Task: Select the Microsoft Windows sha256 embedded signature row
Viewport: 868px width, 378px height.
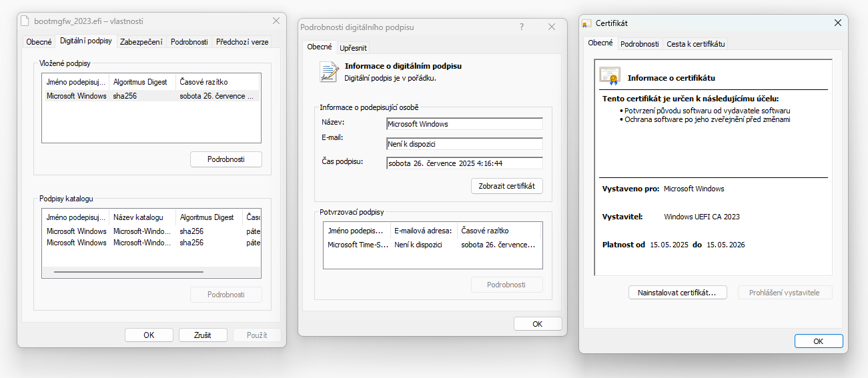Action: coord(150,96)
